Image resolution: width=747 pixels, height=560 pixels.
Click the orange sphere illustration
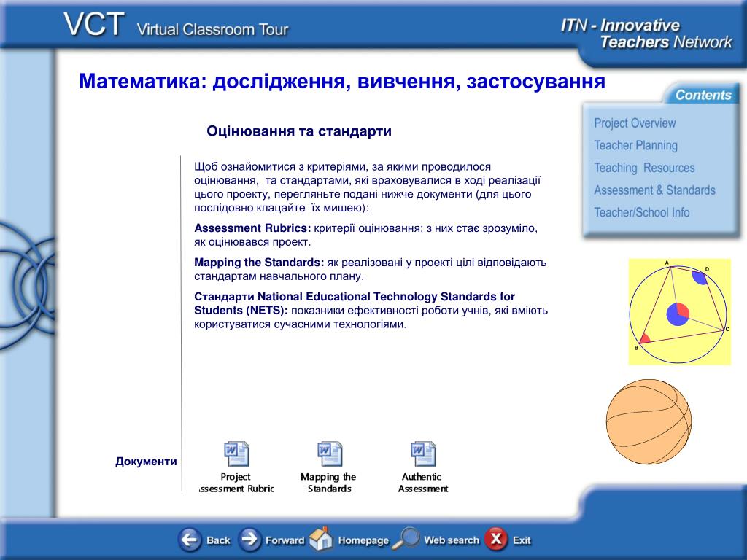[x=649, y=422]
